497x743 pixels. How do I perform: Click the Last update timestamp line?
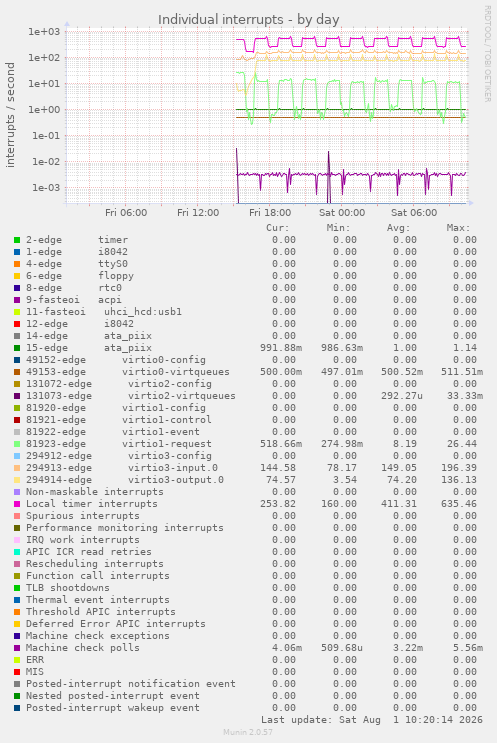372,720
